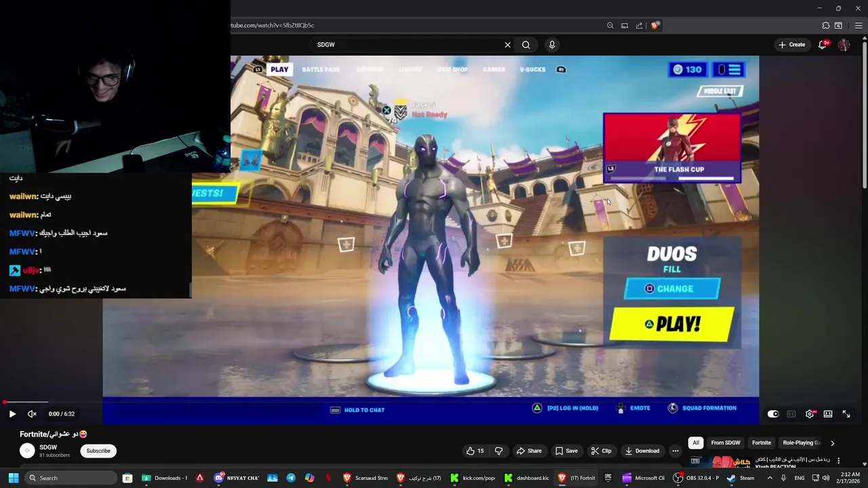The height and width of the screenshot is (488, 868).
Task: Click the Create button
Action: click(792, 45)
